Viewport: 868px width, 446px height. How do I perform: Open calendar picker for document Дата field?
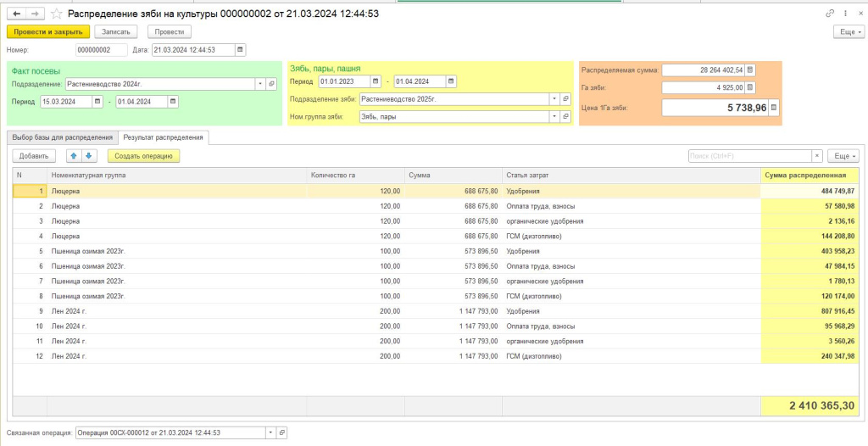241,50
